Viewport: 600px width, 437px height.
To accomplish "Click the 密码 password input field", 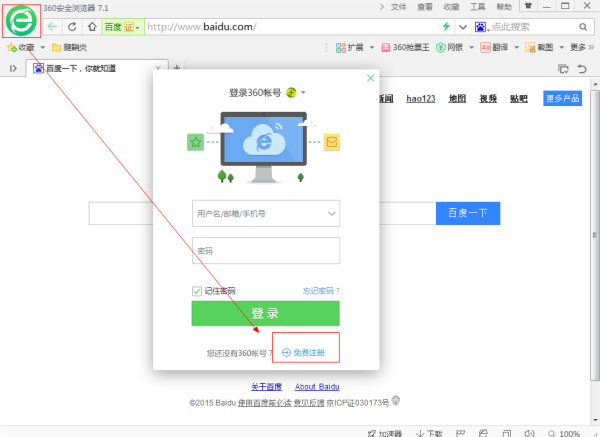I will (266, 250).
